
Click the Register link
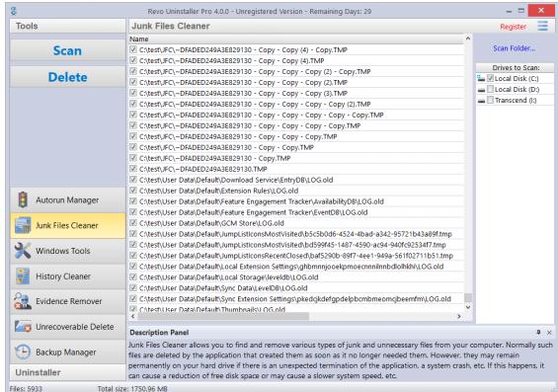(513, 27)
